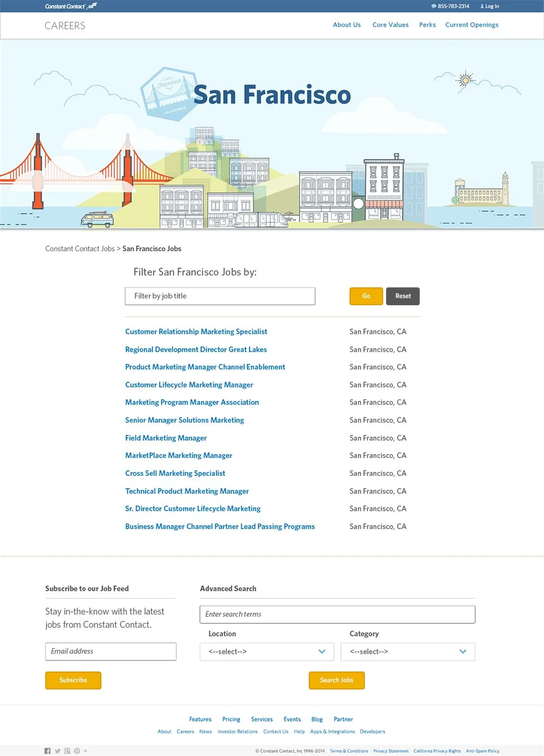This screenshot has height=756, width=544.
Task: Open the Features footer link
Action: (x=200, y=719)
